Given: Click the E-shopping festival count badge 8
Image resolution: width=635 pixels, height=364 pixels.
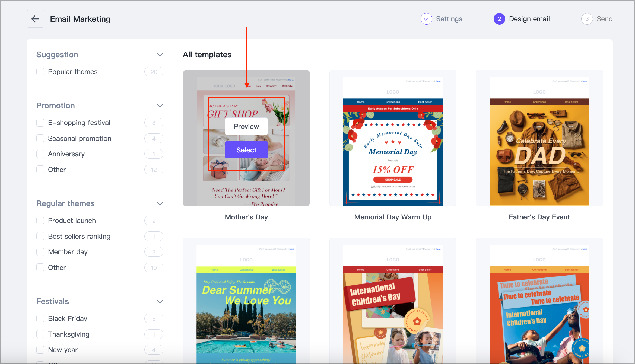Looking at the screenshot, I should point(154,123).
